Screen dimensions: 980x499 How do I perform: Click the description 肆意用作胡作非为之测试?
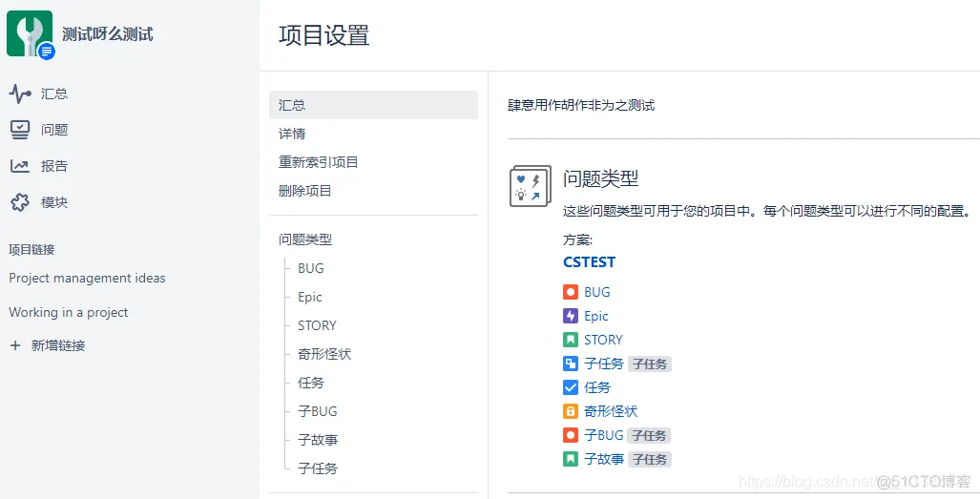[x=581, y=105]
